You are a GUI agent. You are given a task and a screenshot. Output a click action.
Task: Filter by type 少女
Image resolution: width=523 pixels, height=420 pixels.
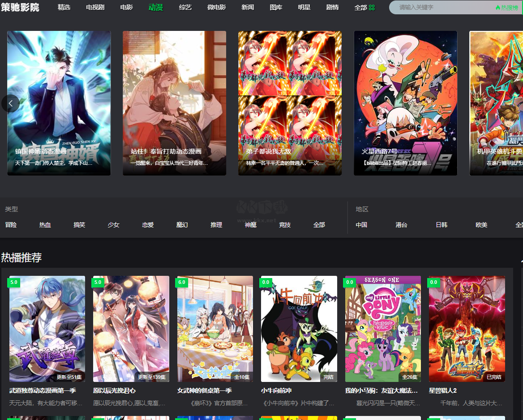[x=114, y=225]
